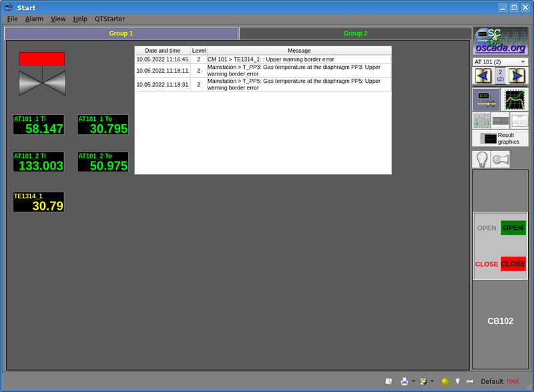Screen dimensions: 534x392
Task: Select the yellow TE1314_1 value display
Action: tap(39, 202)
